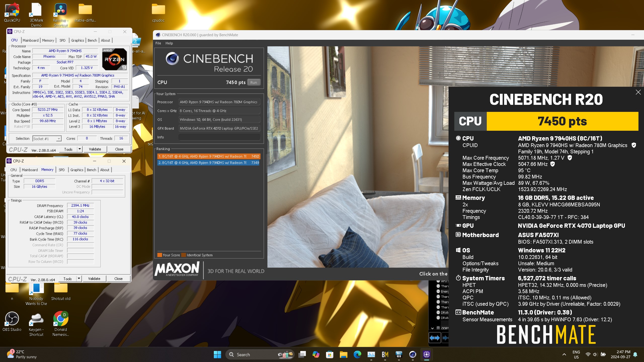Open Task View from the taskbar

click(302, 354)
